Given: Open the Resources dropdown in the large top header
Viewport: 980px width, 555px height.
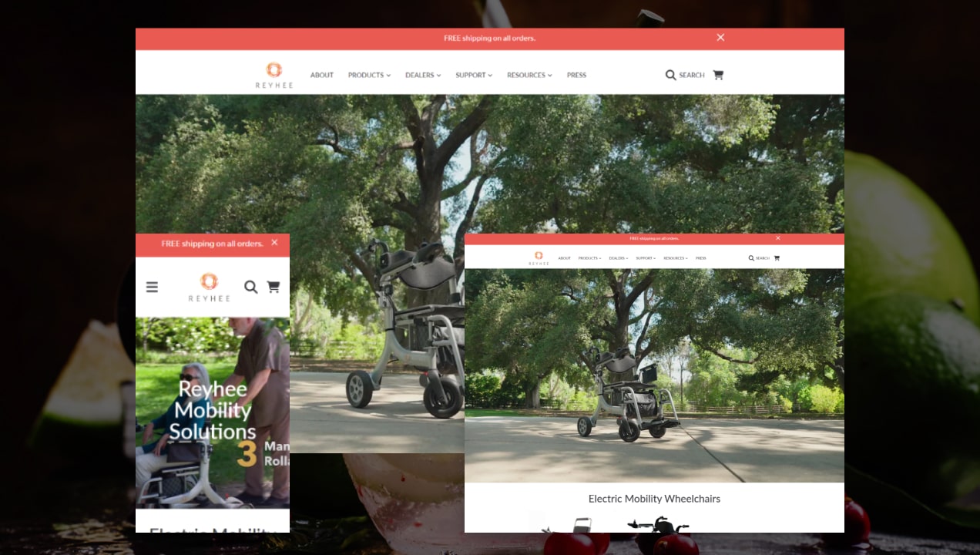Looking at the screenshot, I should click(529, 76).
